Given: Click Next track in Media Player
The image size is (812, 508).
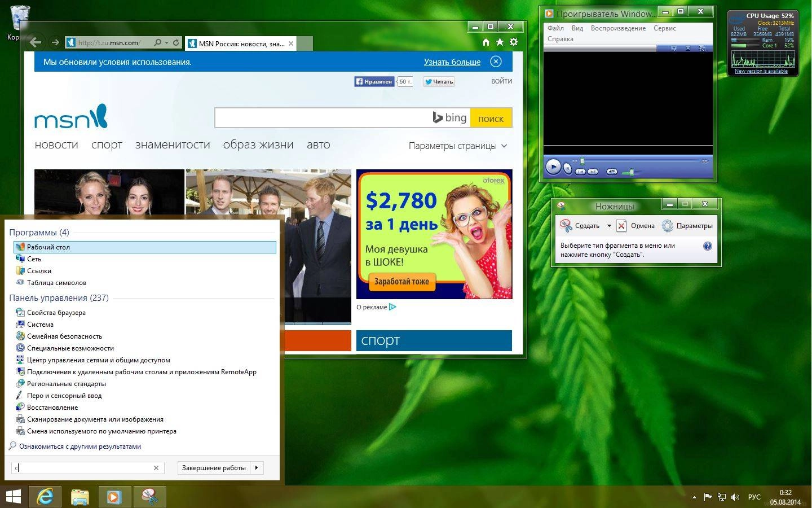Looking at the screenshot, I should coord(593,172).
